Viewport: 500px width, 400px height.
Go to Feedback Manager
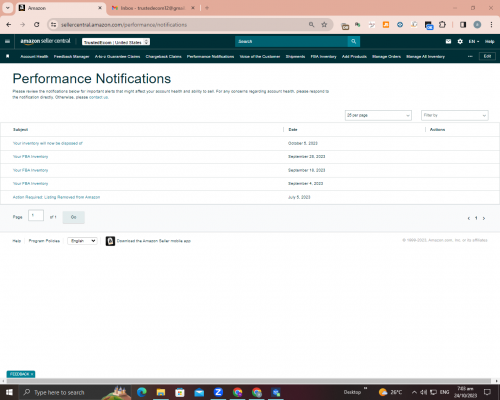(72, 56)
